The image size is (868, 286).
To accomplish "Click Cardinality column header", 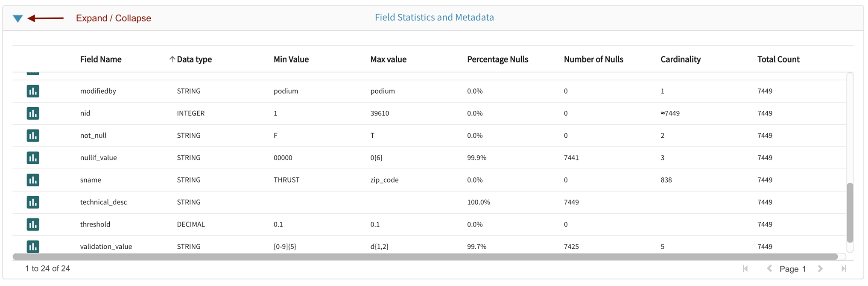I will [680, 59].
